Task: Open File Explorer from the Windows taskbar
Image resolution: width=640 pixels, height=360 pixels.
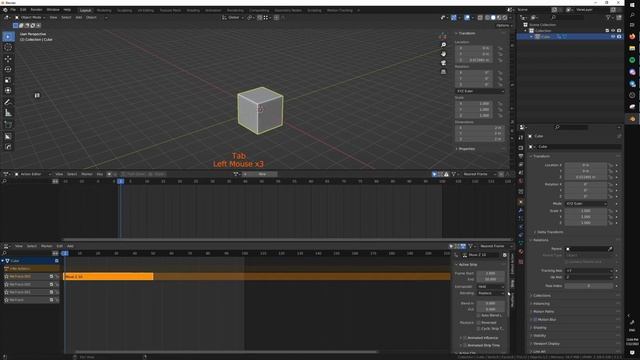Action: pyautogui.click(x=632, y=48)
